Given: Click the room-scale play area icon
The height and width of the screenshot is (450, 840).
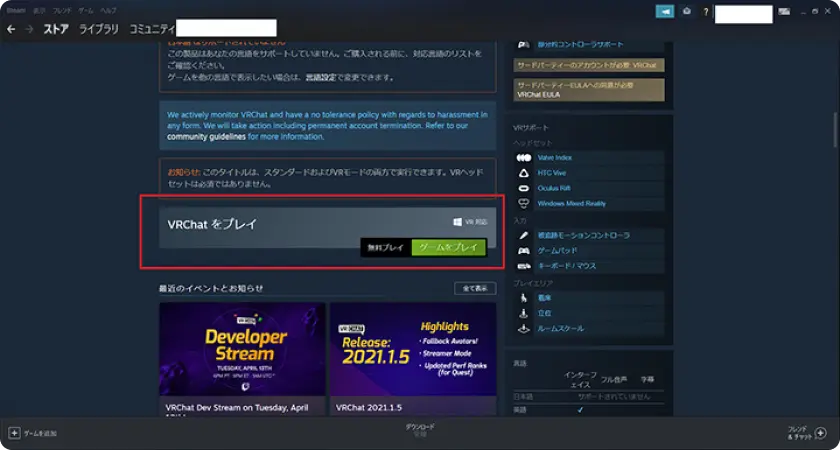Looking at the screenshot, I should pos(523,328).
